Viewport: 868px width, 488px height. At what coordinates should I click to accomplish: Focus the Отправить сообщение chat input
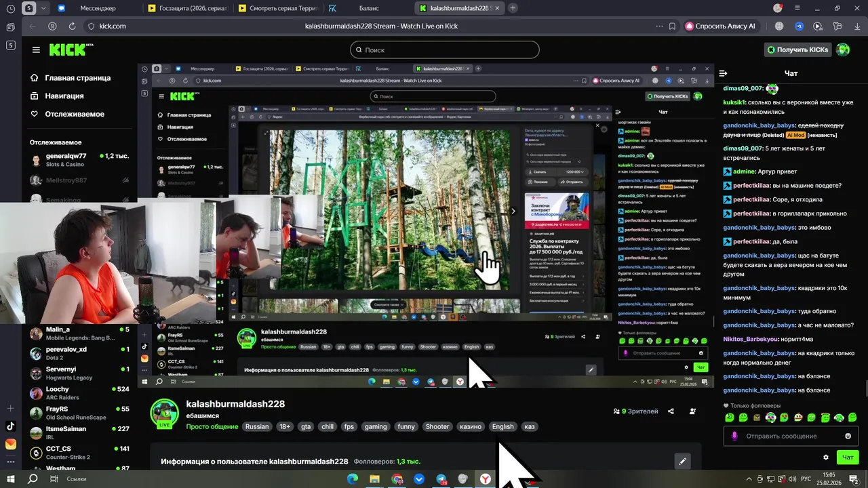(x=790, y=436)
